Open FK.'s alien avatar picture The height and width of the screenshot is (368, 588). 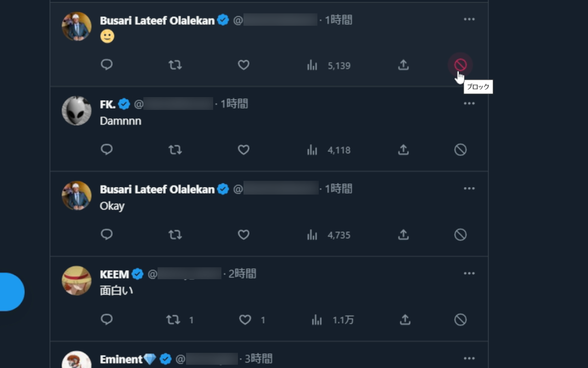[77, 111]
